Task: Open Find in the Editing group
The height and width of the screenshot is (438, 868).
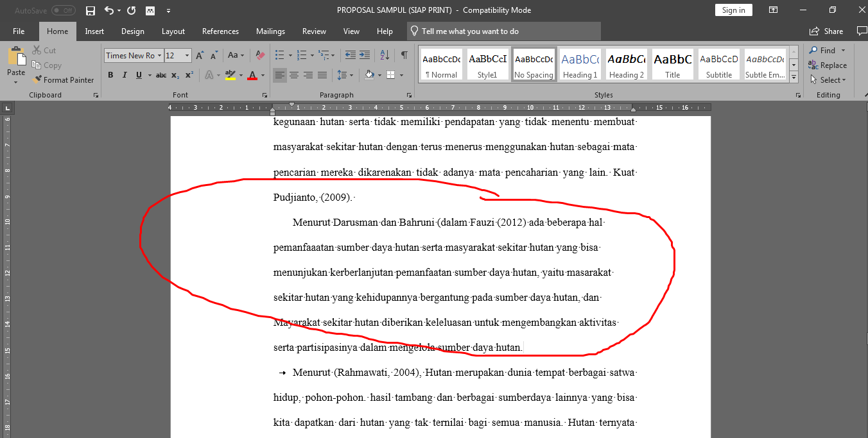Action: 828,50
